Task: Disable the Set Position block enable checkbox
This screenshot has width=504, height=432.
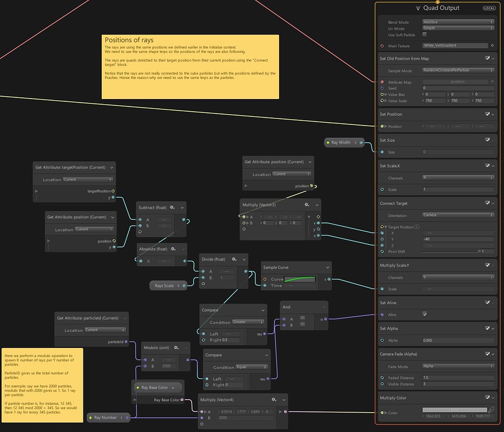Action: 487,114
